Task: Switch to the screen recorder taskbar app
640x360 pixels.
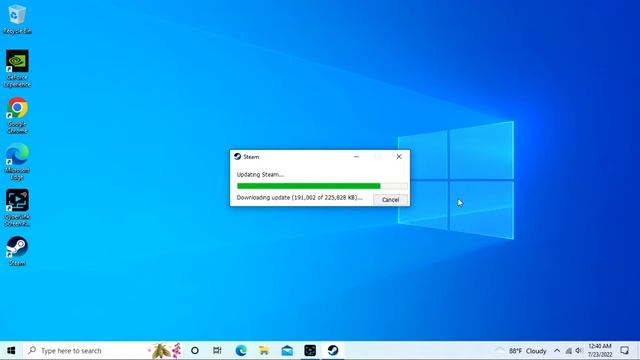Action: pyautogui.click(x=310, y=351)
